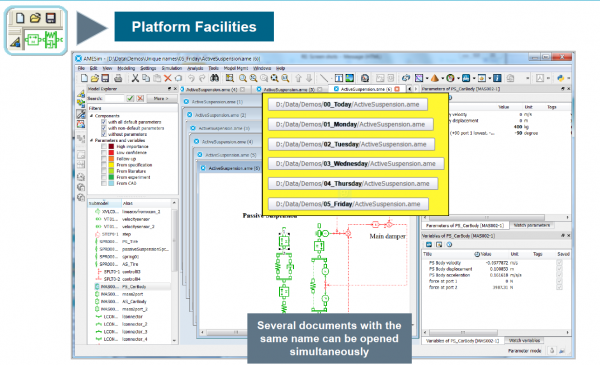Toggle 'without parameters' filter checkbox

click(x=104, y=134)
